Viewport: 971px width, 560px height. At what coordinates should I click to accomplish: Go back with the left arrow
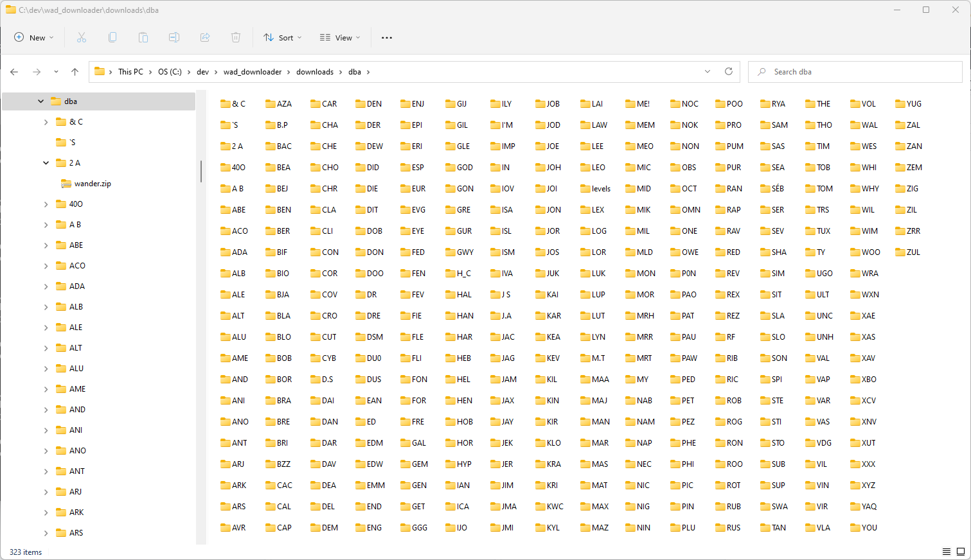[x=14, y=72]
